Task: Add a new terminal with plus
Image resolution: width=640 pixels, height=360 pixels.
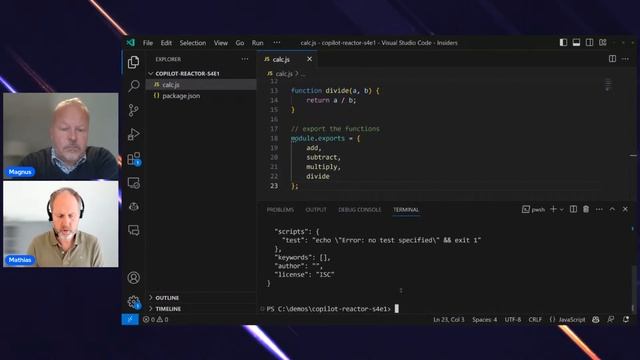Action: (553, 209)
